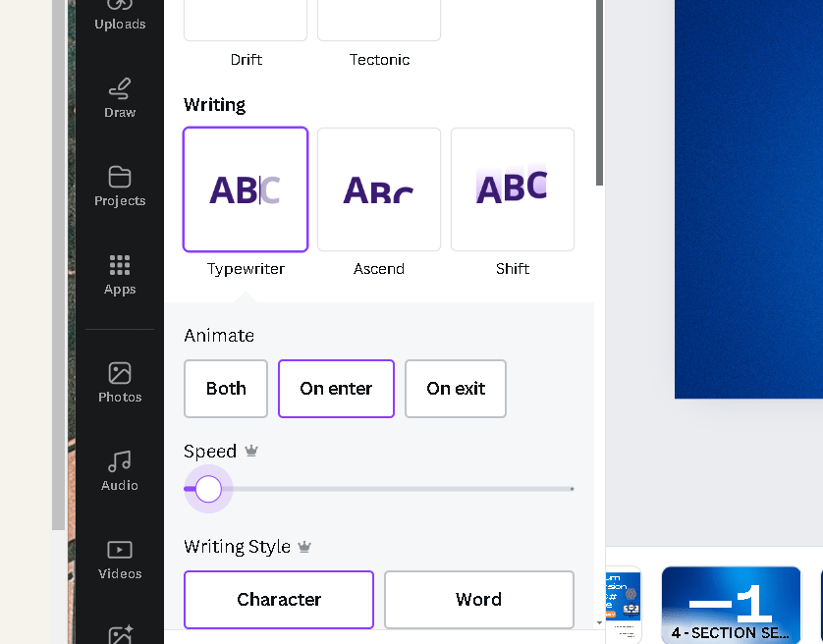Viewport: 823px width, 644px height.
Task: Apply the Ascend animation
Action: [379, 189]
